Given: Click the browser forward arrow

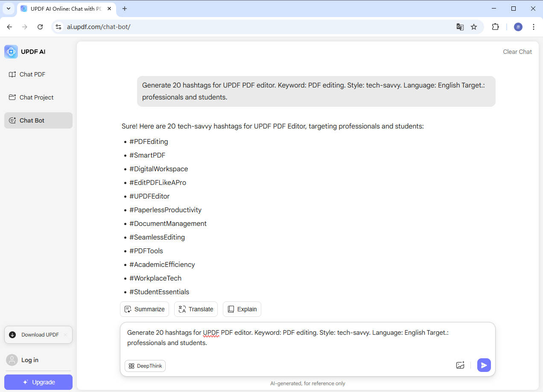Looking at the screenshot, I should 25,27.
